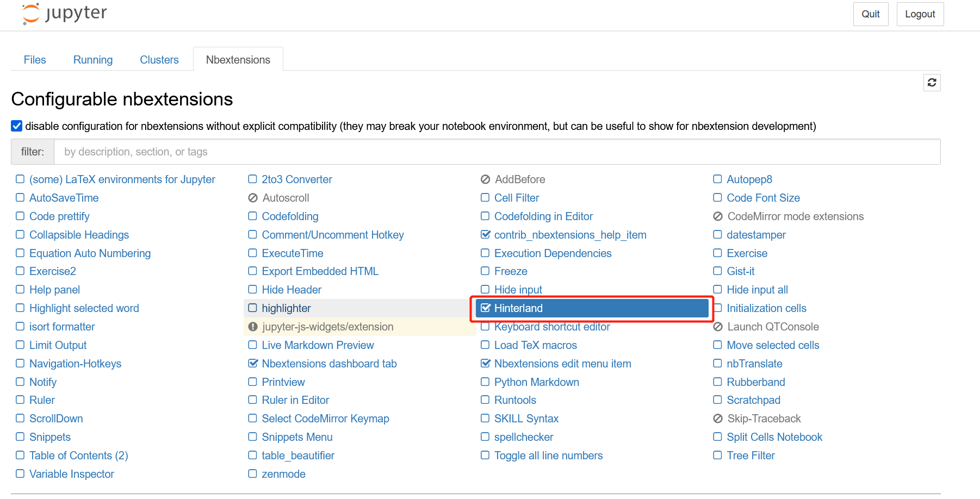Switch to the Running tab
This screenshot has width=980, height=499.
coord(93,60)
